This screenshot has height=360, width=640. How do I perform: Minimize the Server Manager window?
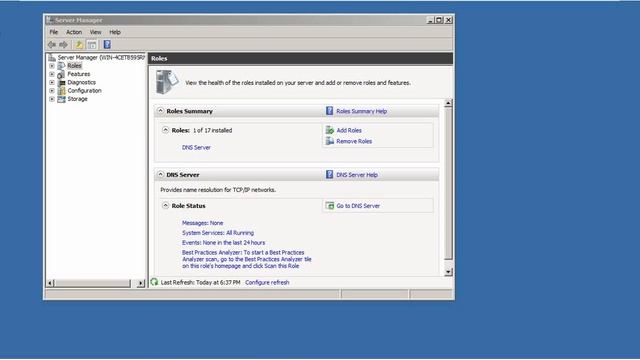[430, 20]
